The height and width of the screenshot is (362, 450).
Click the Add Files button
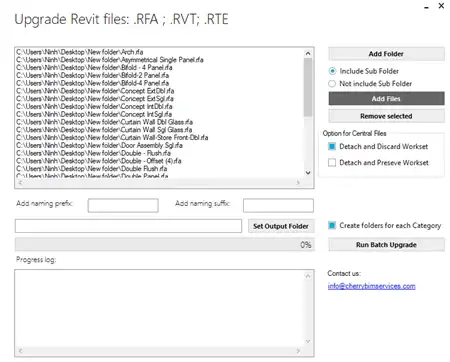coord(386,99)
